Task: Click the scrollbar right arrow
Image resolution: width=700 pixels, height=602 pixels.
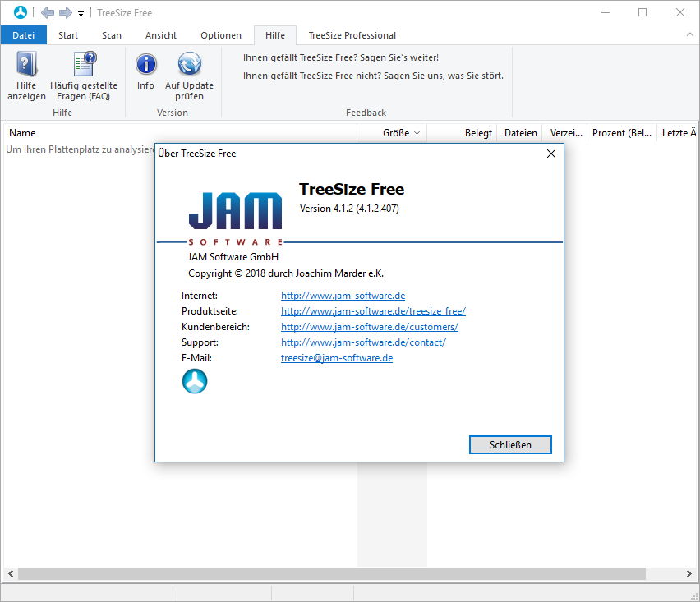Action: click(x=688, y=573)
